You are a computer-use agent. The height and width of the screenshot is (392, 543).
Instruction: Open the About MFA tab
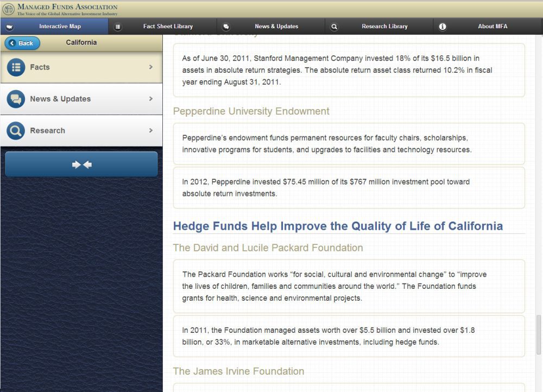tap(488, 26)
